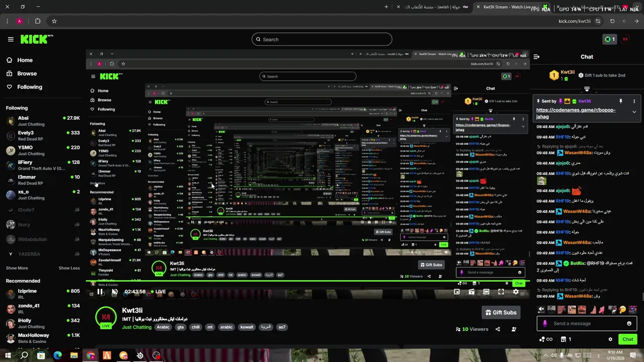The height and width of the screenshot is (362, 644).
Task: Focus the Kick search box in the header
Action: point(322,39)
